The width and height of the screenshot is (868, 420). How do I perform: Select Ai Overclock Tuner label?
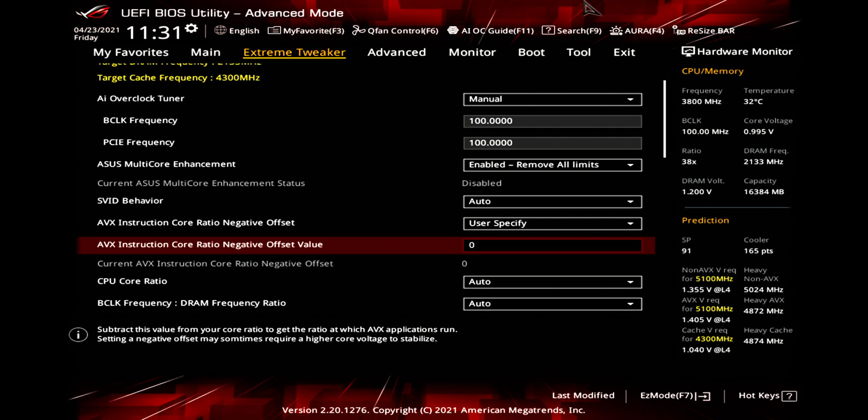141,98
